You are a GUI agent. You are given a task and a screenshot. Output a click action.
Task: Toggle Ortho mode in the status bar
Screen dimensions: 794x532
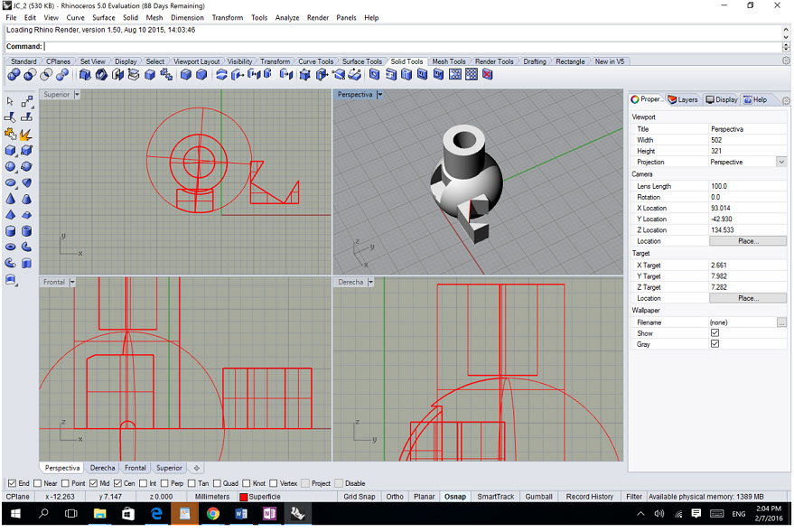[x=395, y=497]
